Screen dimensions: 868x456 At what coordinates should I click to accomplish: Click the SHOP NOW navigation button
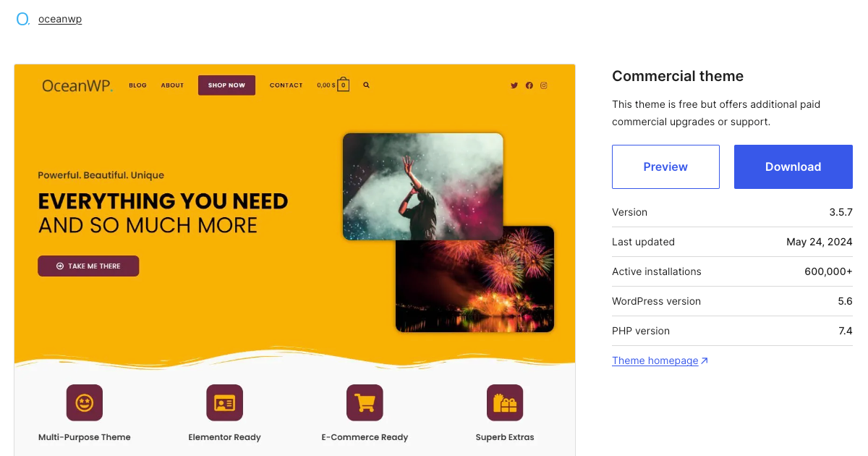(x=226, y=85)
